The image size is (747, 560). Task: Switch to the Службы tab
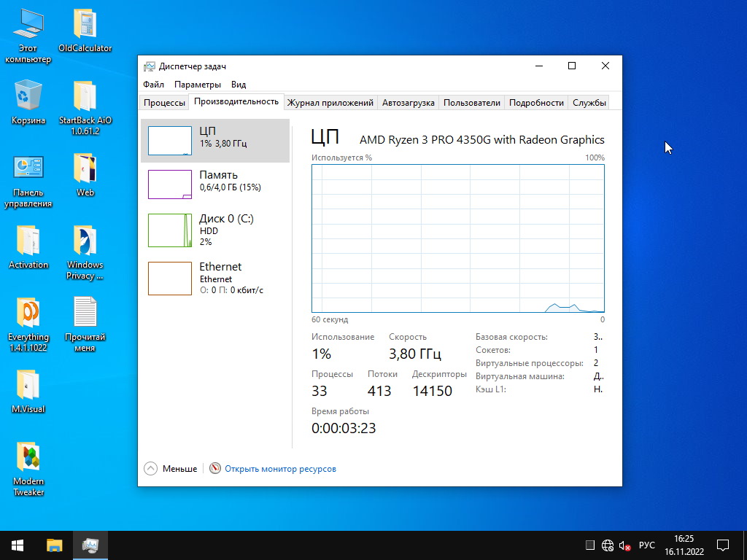[589, 103]
